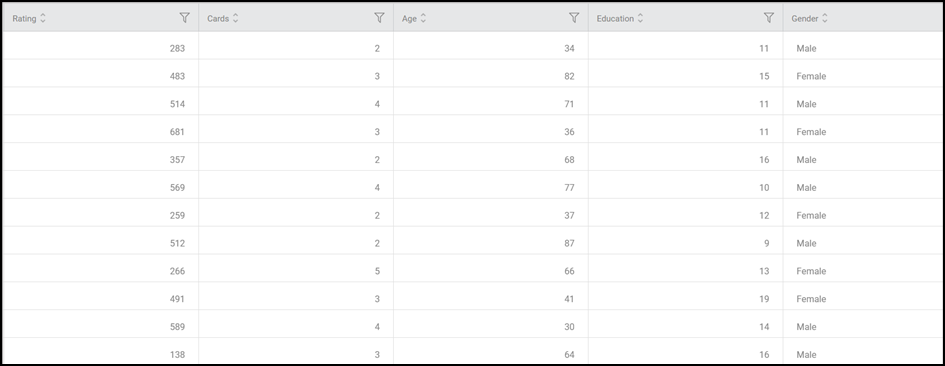Select the Cards cell in Rating 266 row

pos(296,271)
